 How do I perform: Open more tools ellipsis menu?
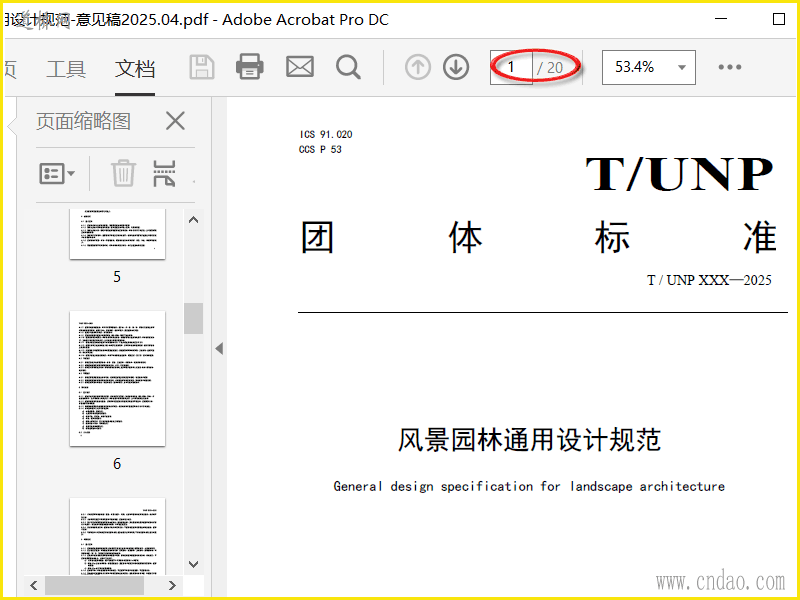point(730,67)
